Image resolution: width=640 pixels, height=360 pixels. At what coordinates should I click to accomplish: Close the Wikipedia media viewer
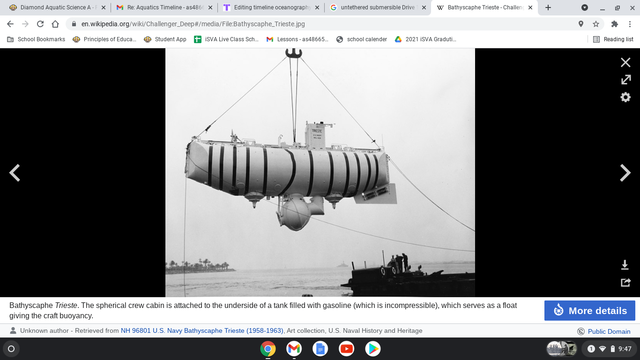625,62
